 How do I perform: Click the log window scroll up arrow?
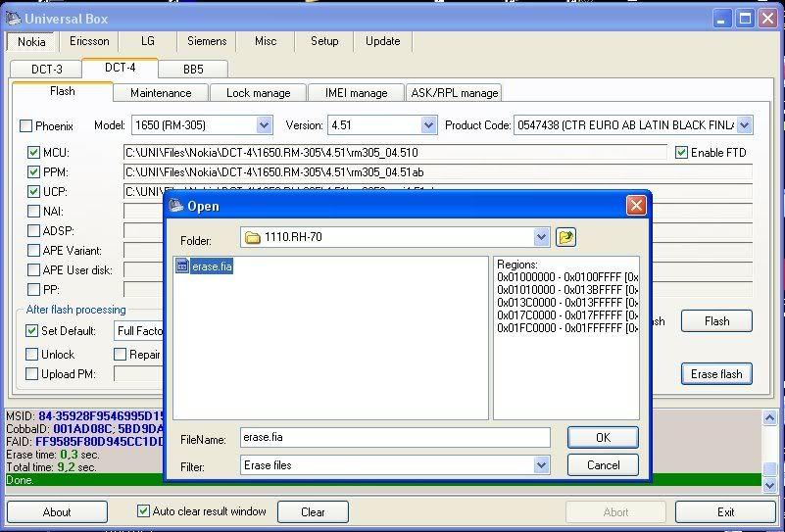pos(769,417)
